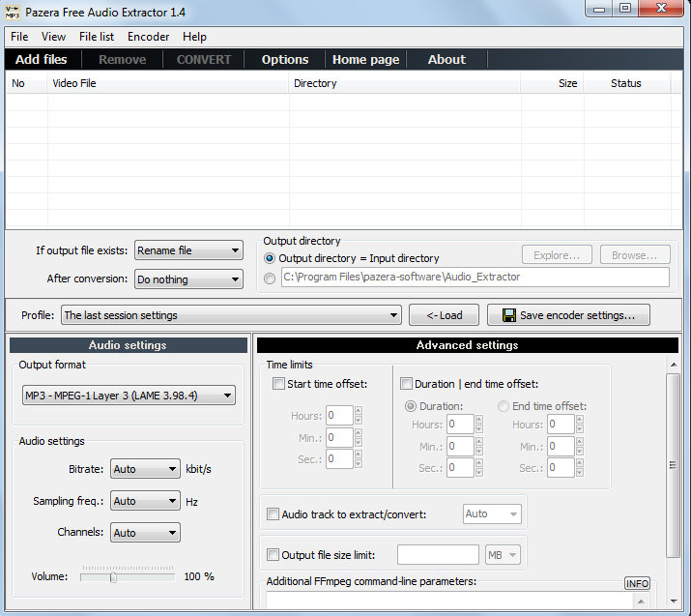Enable Duration | end time offset checkbox
691x616 pixels.
tap(406, 384)
